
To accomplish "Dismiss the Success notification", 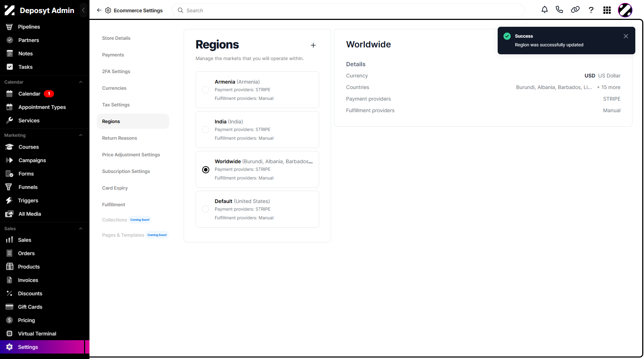I will tap(626, 36).
